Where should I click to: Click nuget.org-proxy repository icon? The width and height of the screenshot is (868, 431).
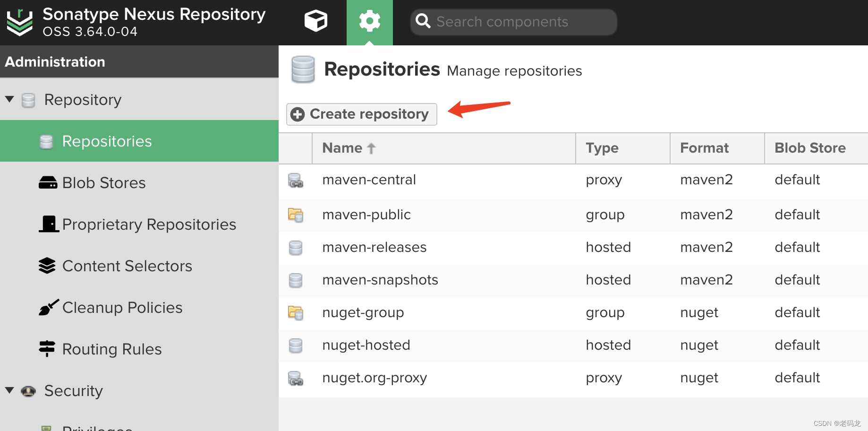pos(296,379)
